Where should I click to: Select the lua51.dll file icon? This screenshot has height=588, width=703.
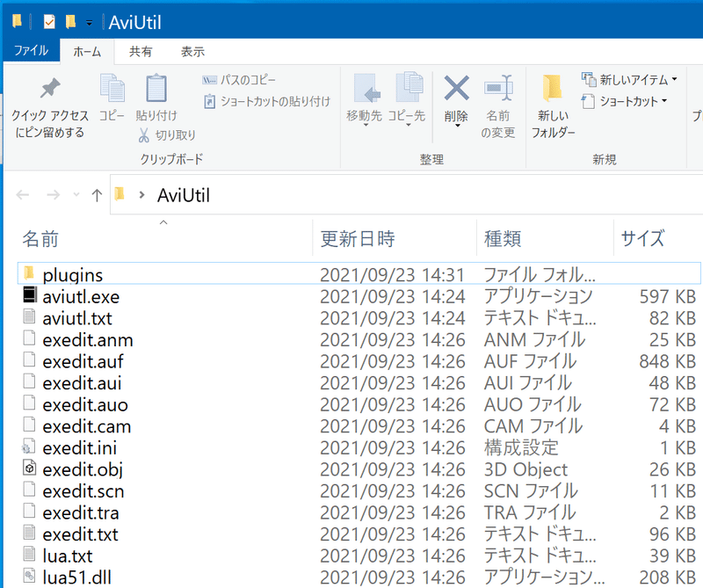[x=29, y=576]
